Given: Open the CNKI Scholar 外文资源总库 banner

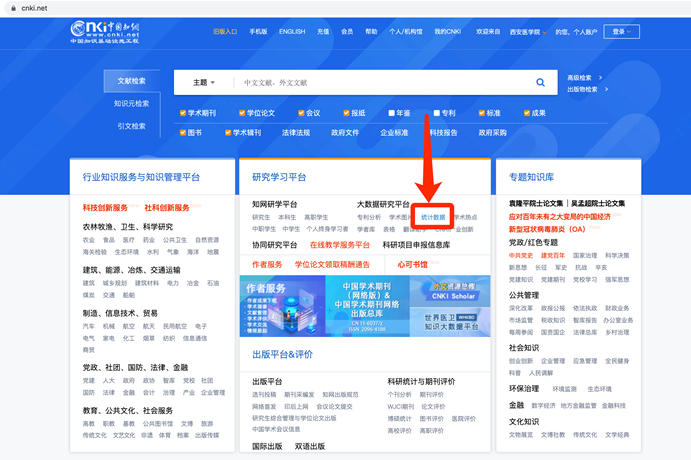Looking at the screenshot, I should point(450,291).
